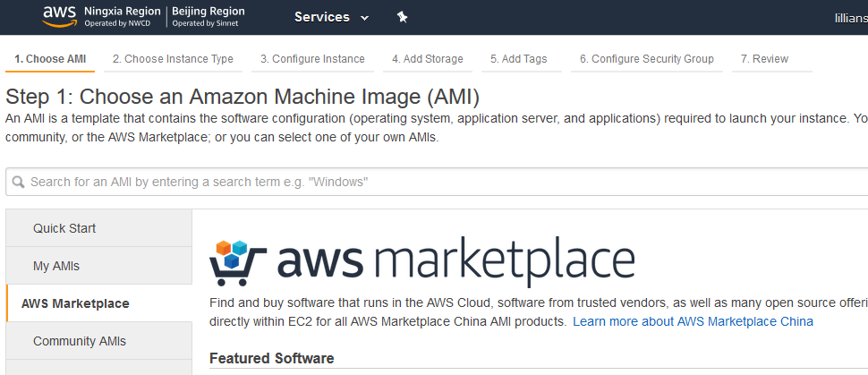Go to step 7 Review
Screen dimensions: 868x375
(771, 59)
